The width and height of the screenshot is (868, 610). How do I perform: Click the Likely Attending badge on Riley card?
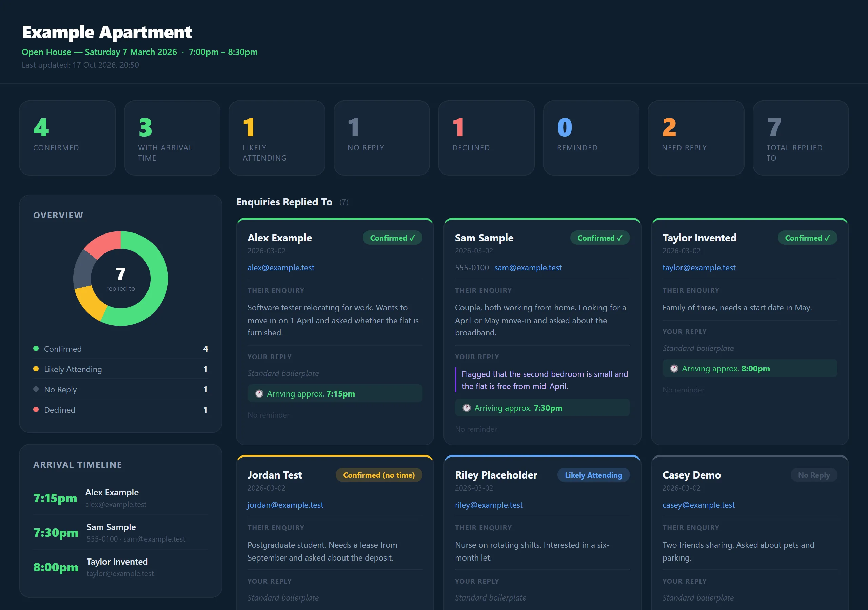click(x=594, y=475)
